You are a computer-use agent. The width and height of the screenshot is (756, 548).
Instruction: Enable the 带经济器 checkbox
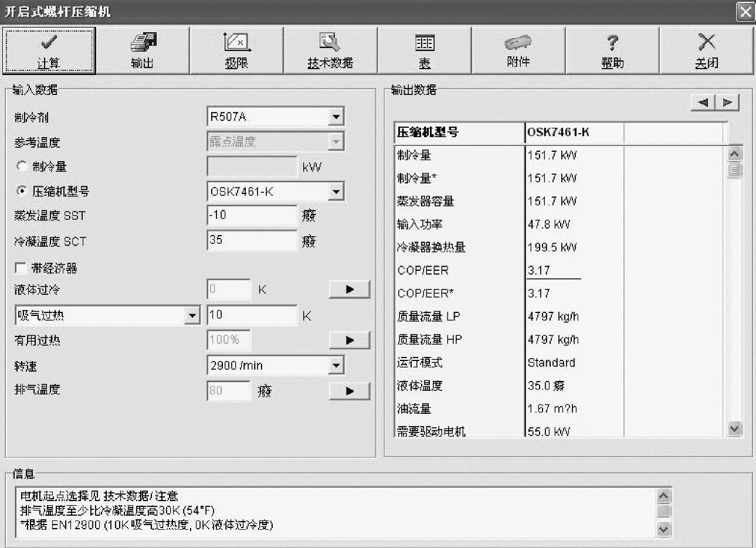pyautogui.click(x=21, y=268)
